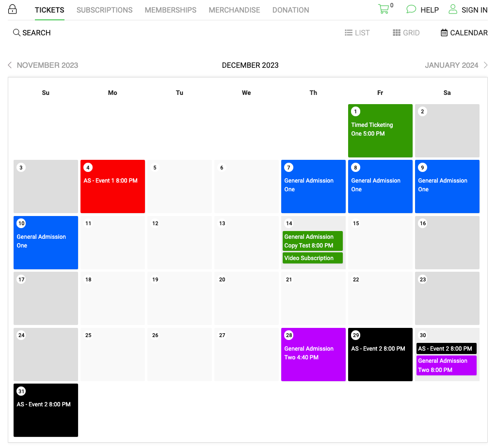The width and height of the screenshot is (496, 448).
Task: Switch to the Memberships tab
Action: tap(171, 10)
